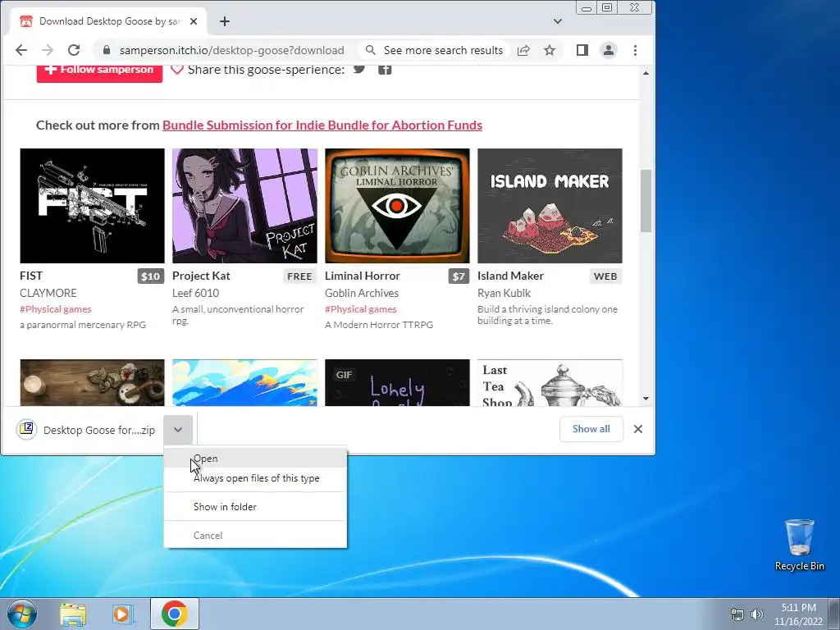Click the scrollbar down arrow
The image size is (840, 630).
point(646,399)
